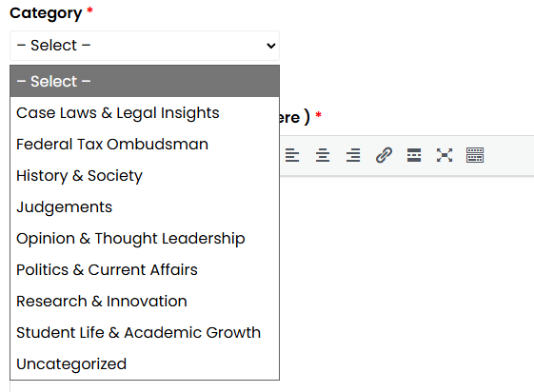
Task: Click the Category field label
Action: coord(46,13)
